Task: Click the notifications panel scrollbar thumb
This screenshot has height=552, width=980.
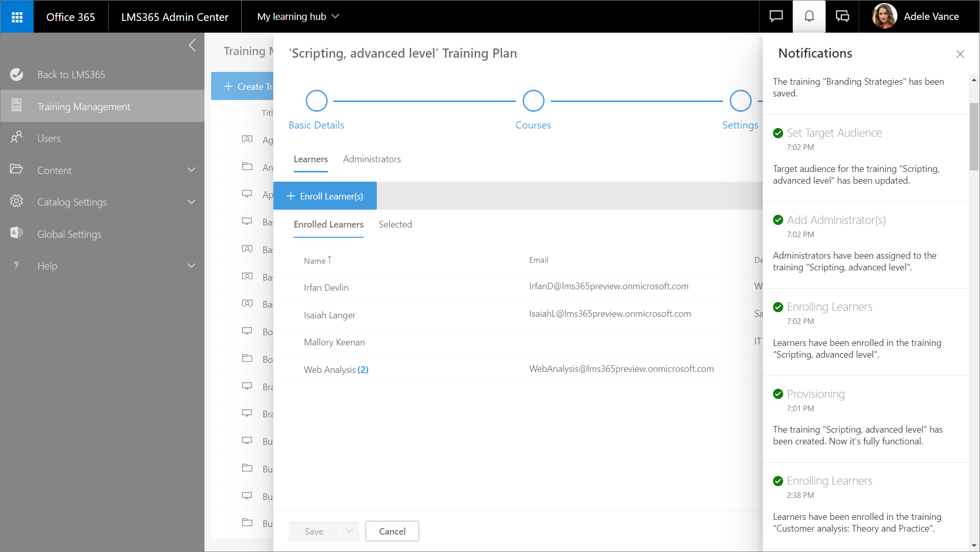Action: [x=974, y=137]
